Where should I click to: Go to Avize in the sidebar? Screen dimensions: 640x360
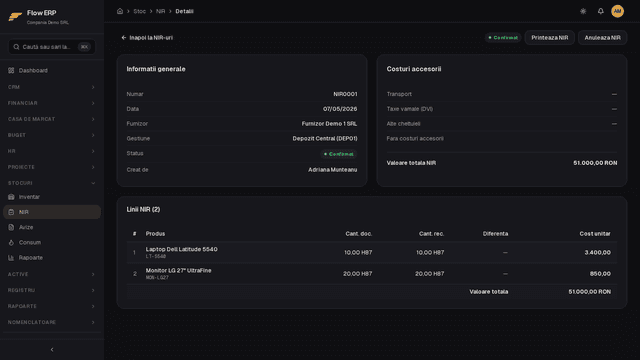[x=52, y=227]
